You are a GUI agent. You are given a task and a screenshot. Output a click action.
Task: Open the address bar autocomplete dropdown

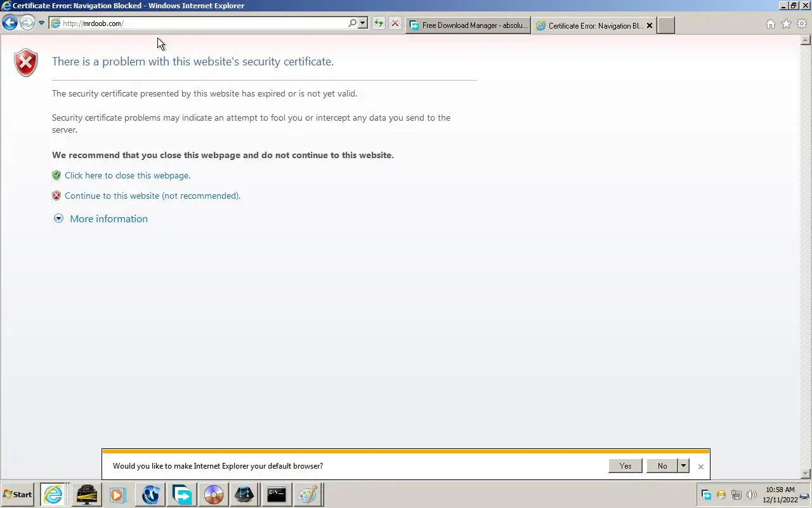(363, 23)
